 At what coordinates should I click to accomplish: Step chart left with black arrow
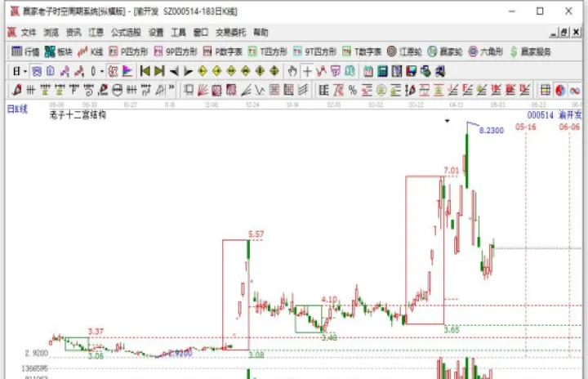tap(174, 71)
